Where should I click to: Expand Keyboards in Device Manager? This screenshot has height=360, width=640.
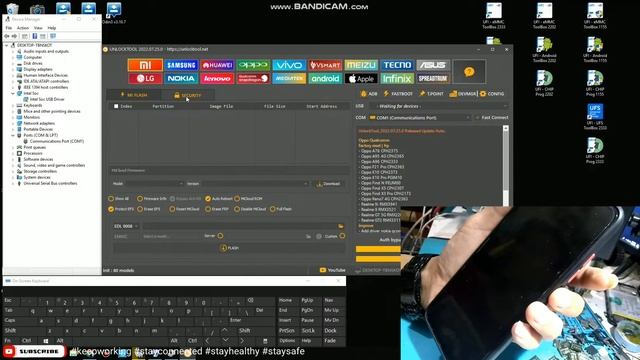pos(13,105)
